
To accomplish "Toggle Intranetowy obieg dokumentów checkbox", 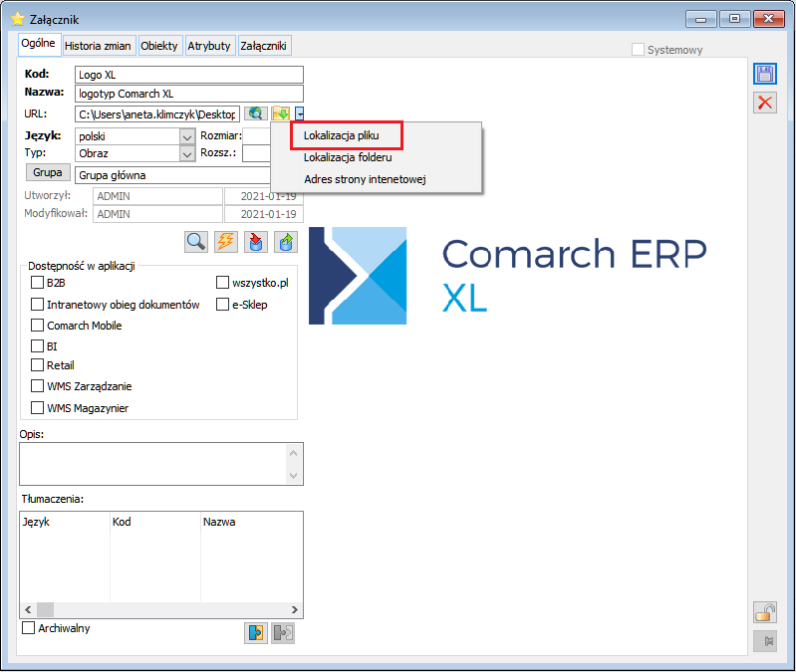I will click(x=37, y=304).
